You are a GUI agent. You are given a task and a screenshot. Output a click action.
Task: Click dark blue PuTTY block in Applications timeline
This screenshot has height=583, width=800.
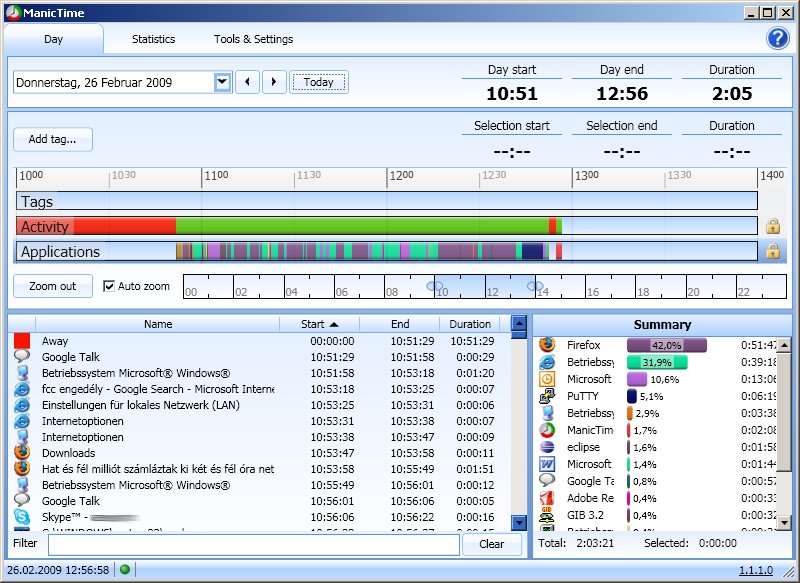[x=533, y=251]
